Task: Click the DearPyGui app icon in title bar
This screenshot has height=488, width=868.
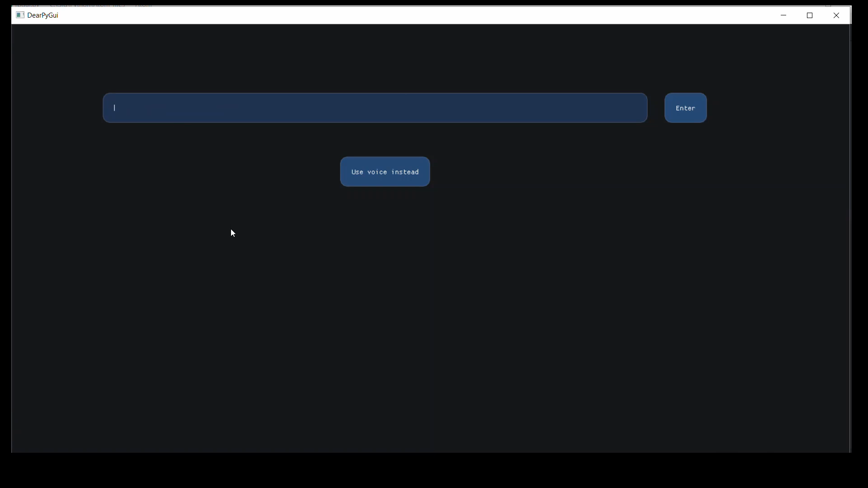Action: (20, 15)
